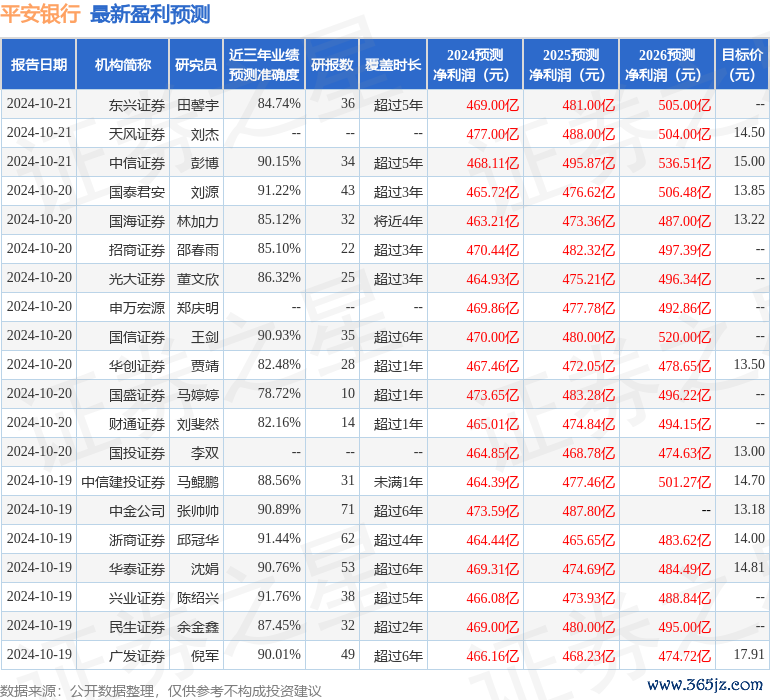Select the 2025预测净利润 header
Viewport: 770px width, 700px height.
point(571,65)
